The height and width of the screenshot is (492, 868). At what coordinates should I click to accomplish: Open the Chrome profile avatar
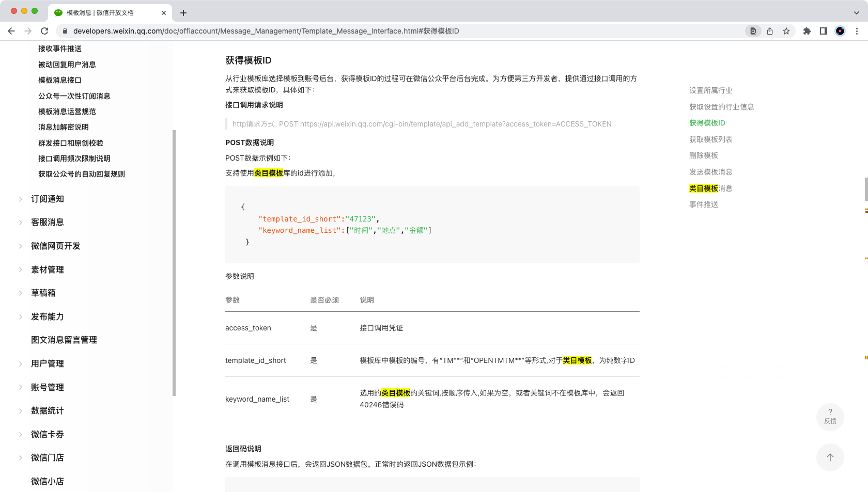(840, 31)
